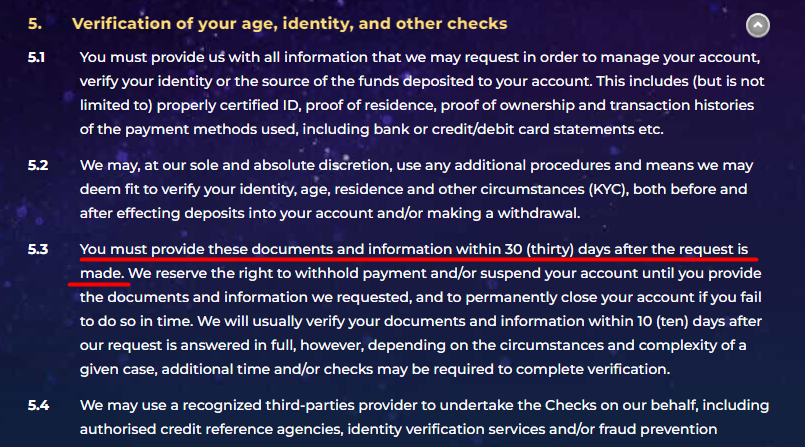Click the underlined word "made." in clause 5.3

click(101, 273)
